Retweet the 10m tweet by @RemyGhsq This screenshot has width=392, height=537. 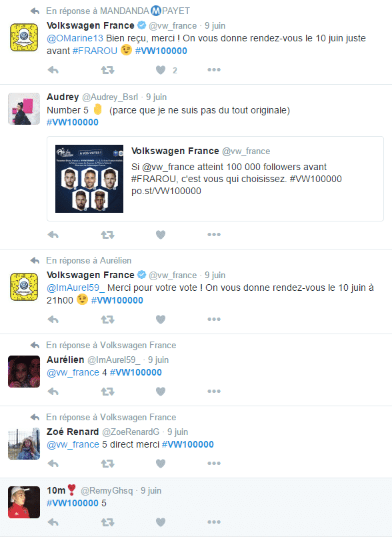(107, 522)
